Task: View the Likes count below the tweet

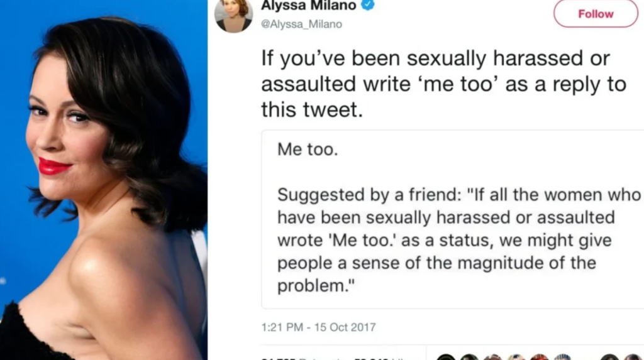Action: coord(384,358)
